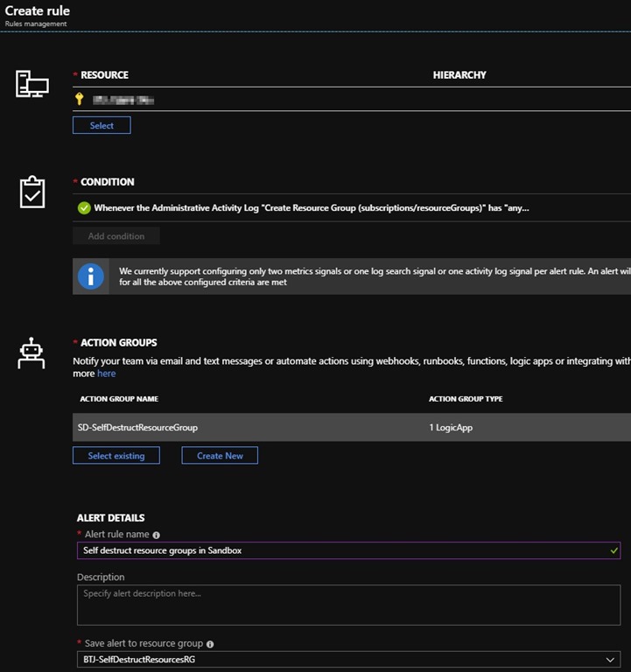Click the Action Group Name column header
The image size is (631, 672).
point(119,399)
